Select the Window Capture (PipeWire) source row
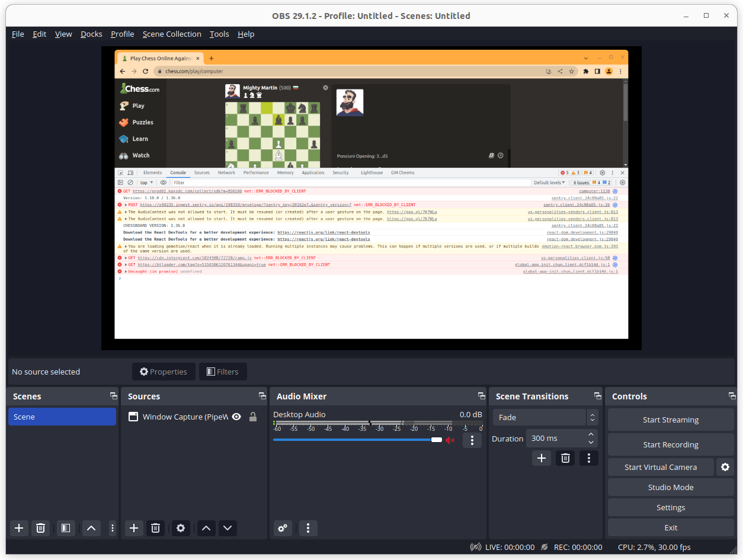This screenshot has height=560, width=743. pos(194,417)
